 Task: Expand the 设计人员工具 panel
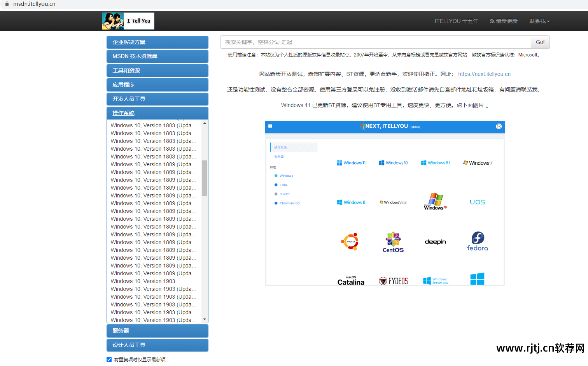[x=157, y=345]
